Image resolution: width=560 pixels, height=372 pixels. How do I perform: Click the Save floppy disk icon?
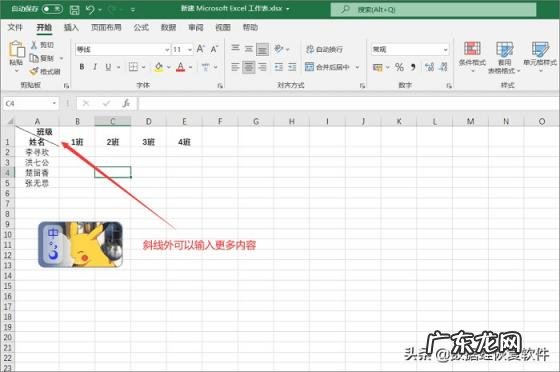tap(74, 10)
